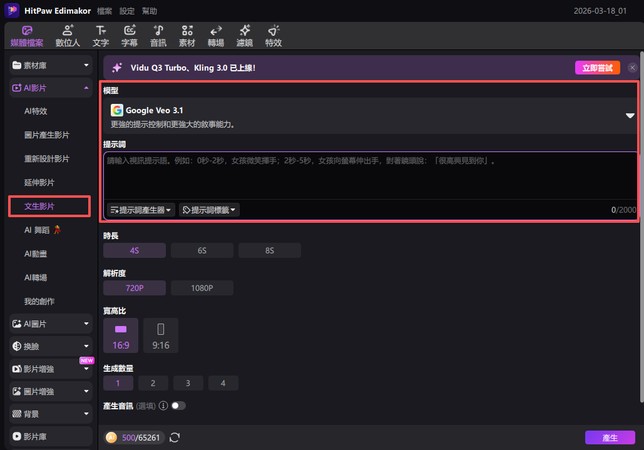Open the 設定 settings menu
The height and width of the screenshot is (450, 644).
[x=127, y=11]
